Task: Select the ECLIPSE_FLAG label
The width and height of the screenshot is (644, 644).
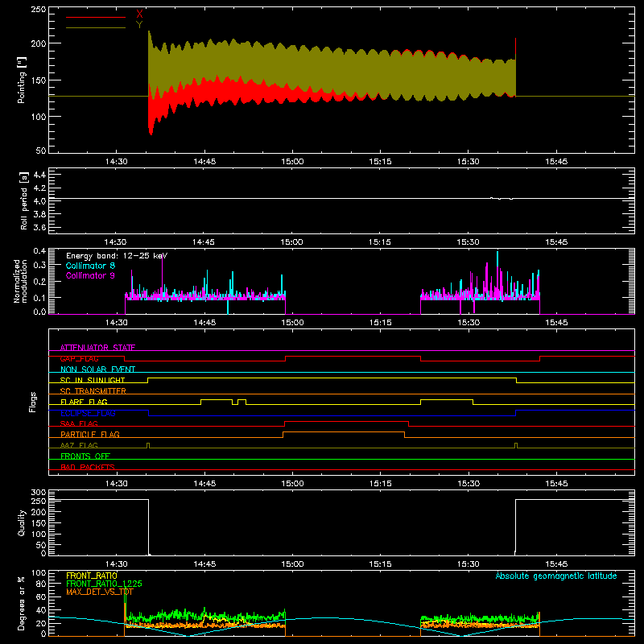Action: coord(88,413)
